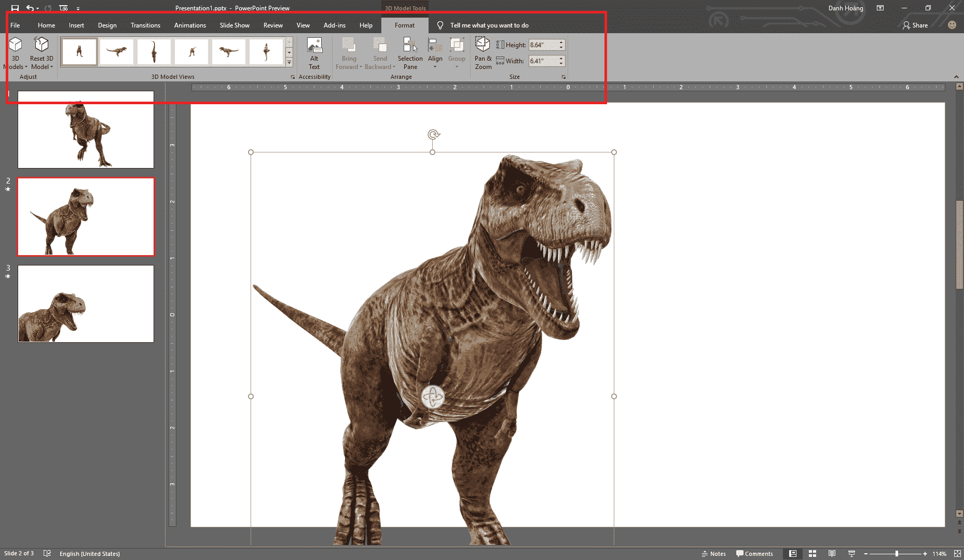
Task: Open the Alt Text pane
Action: click(314, 53)
